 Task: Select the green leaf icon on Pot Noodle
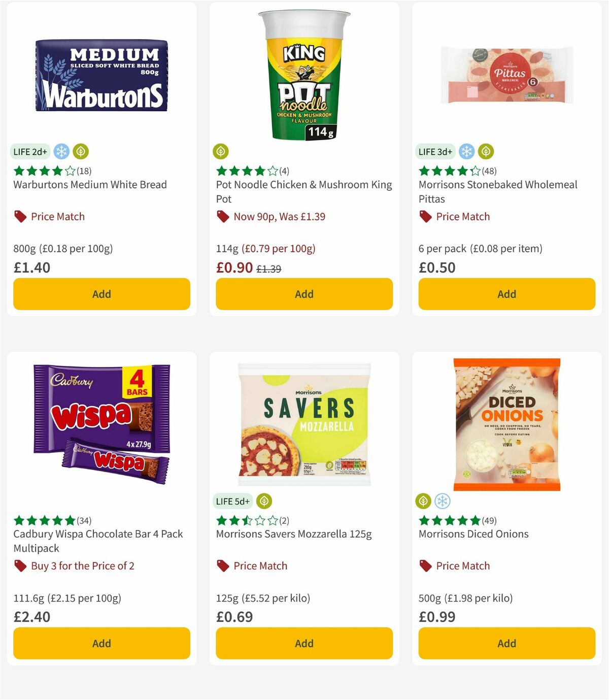click(220, 151)
